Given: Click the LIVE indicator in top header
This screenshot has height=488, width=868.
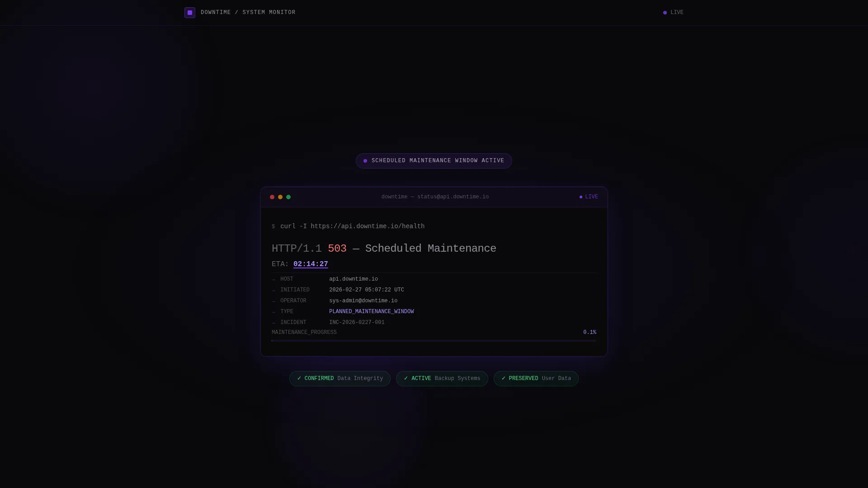Looking at the screenshot, I should (x=673, y=13).
